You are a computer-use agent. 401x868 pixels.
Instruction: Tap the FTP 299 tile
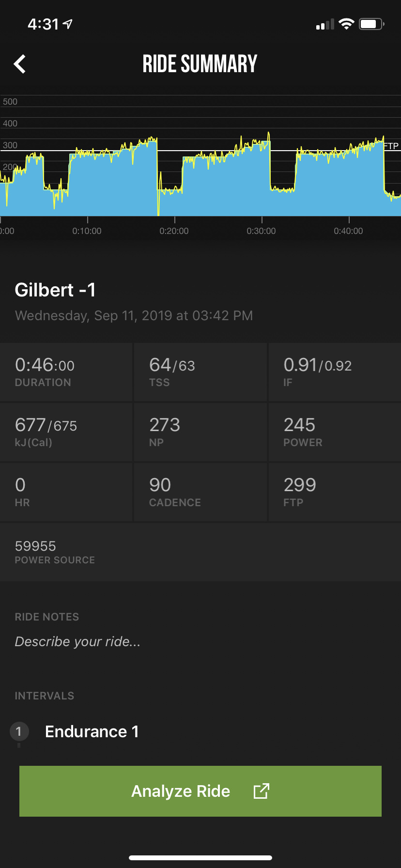pos(334,492)
